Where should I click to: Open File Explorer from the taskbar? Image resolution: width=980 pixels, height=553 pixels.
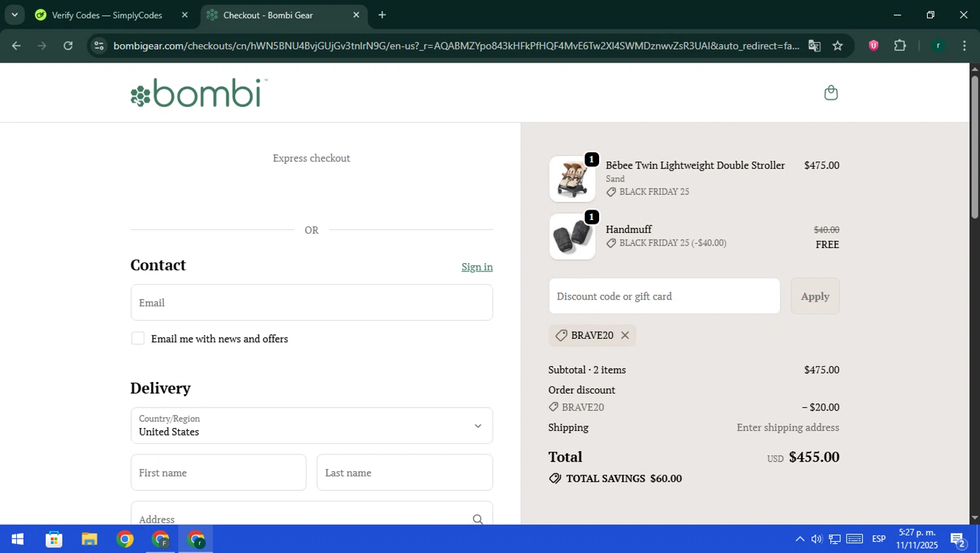pyautogui.click(x=90, y=539)
